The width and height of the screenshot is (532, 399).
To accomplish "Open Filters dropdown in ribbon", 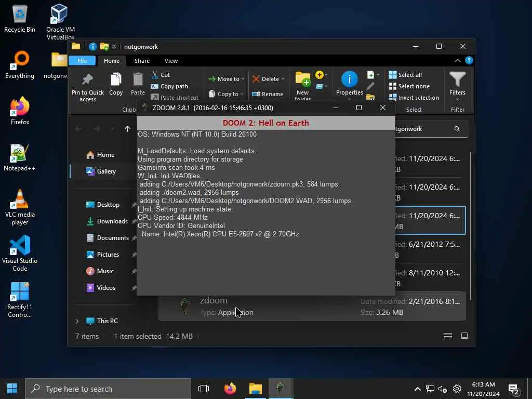I will coord(457,86).
